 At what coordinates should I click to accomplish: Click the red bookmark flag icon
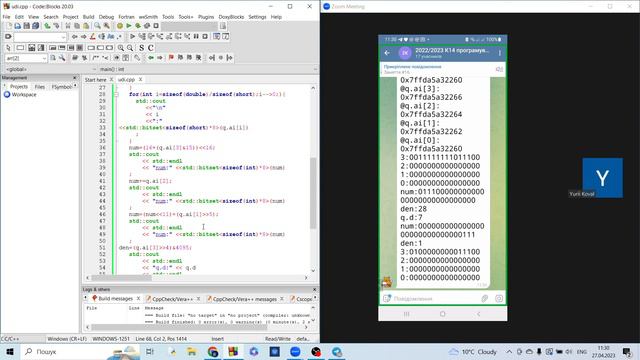tap(171, 58)
